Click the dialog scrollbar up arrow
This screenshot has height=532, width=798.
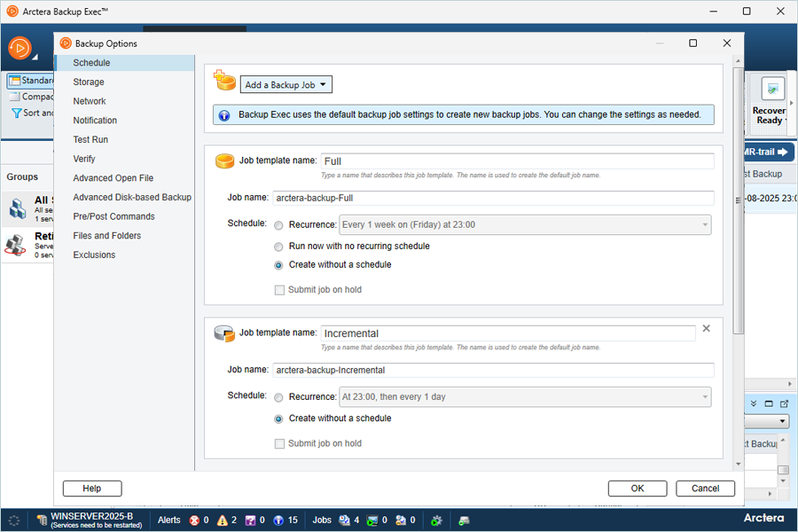(738, 61)
